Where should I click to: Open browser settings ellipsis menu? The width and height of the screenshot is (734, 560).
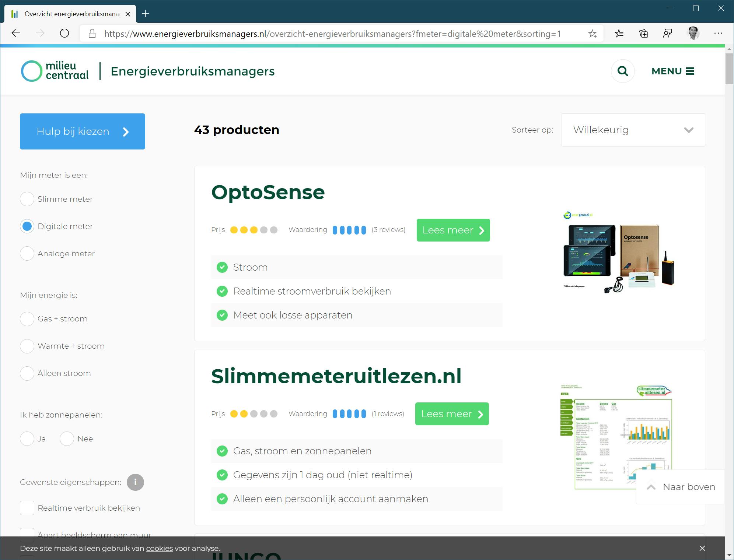point(718,34)
